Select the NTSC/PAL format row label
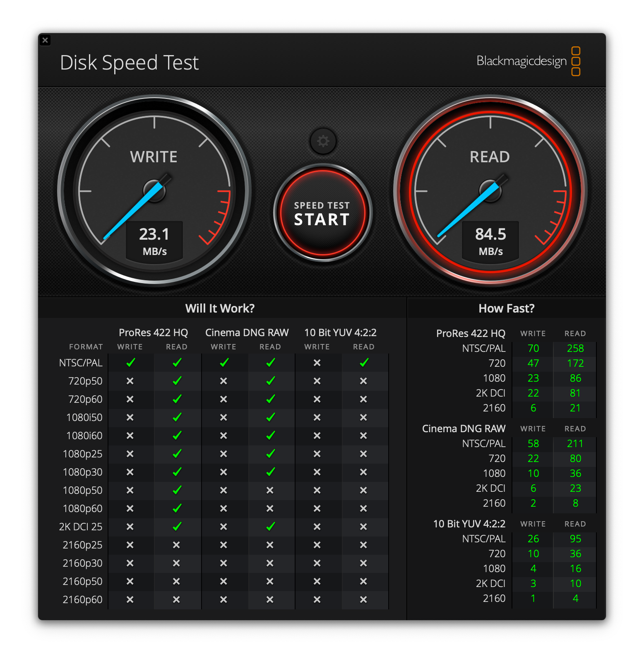 [81, 363]
